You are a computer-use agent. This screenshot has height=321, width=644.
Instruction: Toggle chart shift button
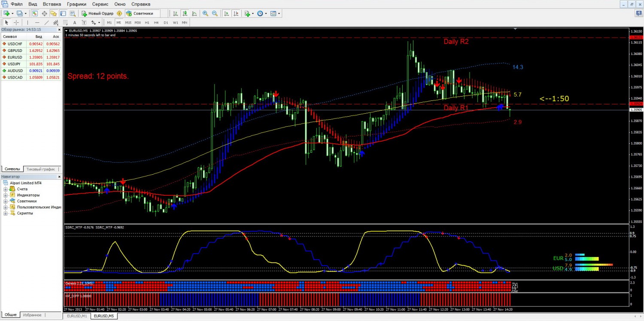coord(236,13)
